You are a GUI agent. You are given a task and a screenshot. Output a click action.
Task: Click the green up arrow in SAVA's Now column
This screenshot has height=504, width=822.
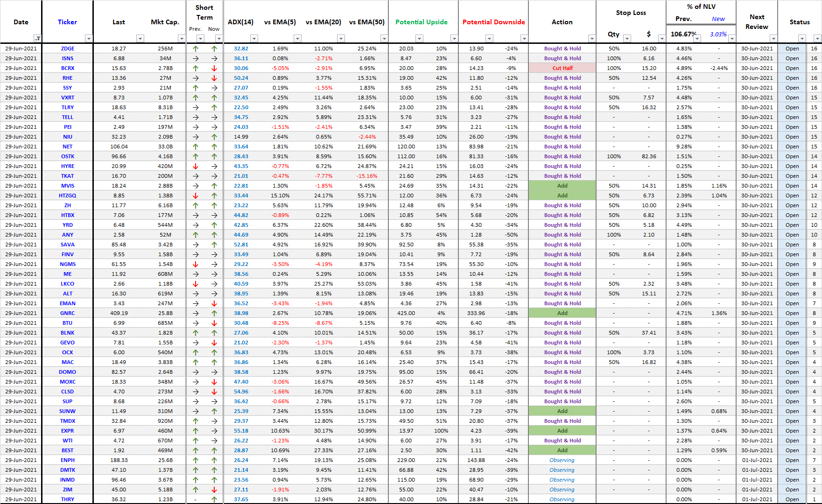[x=214, y=245]
